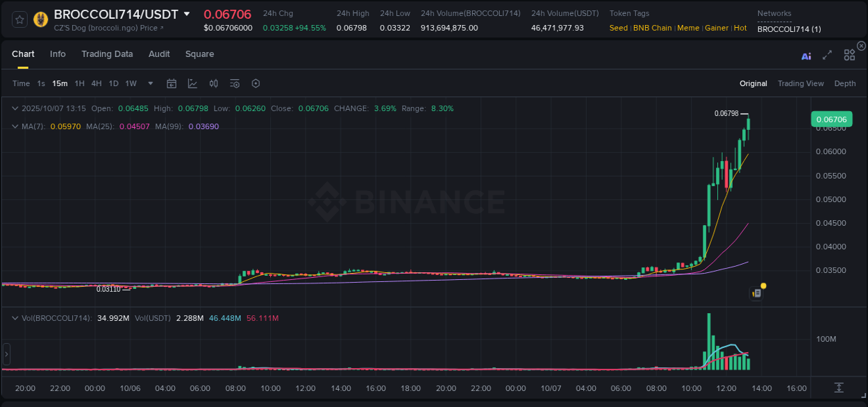This screenshot has width=868, height=407.
Task: Open the broccoli.ngo price link
Action: [104, 28]
